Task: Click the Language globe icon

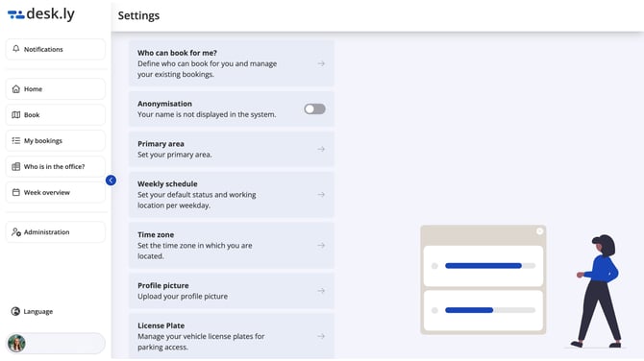Action: 15,311
